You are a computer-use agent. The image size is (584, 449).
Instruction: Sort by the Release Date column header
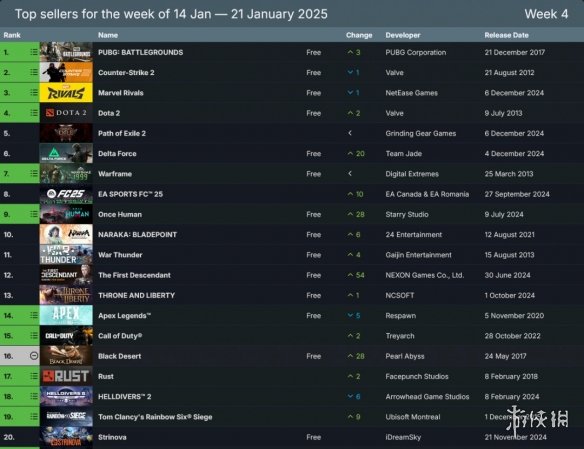[x=507, y=35]
